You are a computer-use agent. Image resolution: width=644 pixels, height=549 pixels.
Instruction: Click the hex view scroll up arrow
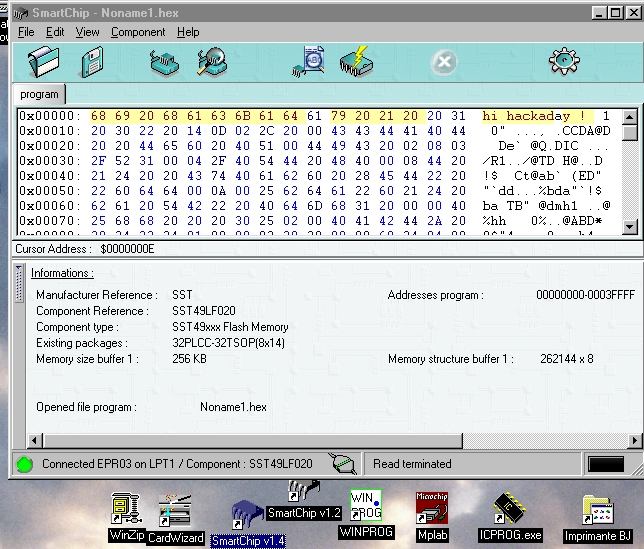[630, 117]
